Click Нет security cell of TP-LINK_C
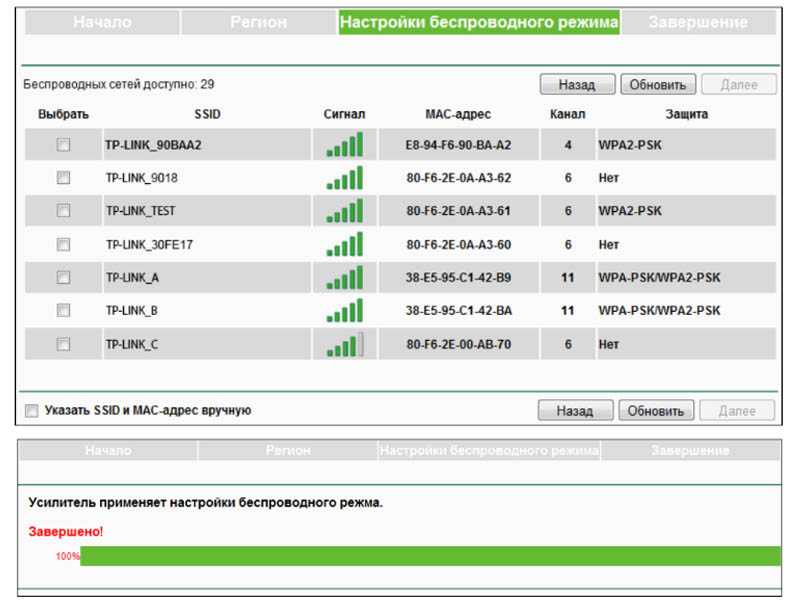800x605 pixels. point(686,344)
